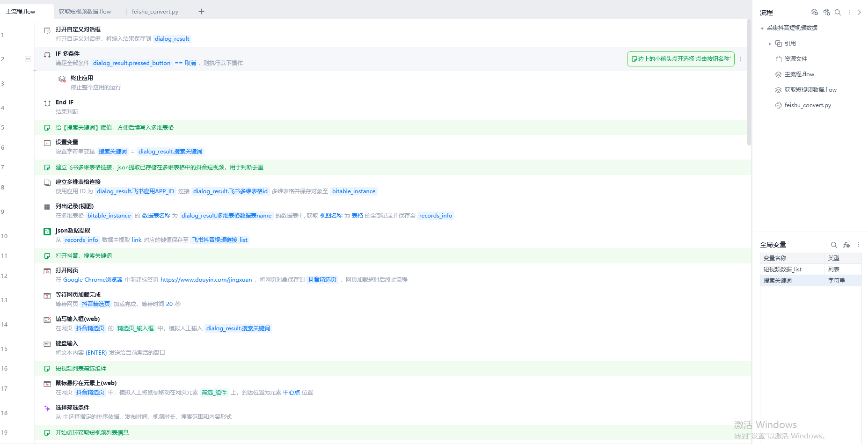Click the green note tag on IF 多条件 row
Screen dimensions: 868x444
point(681,59)
